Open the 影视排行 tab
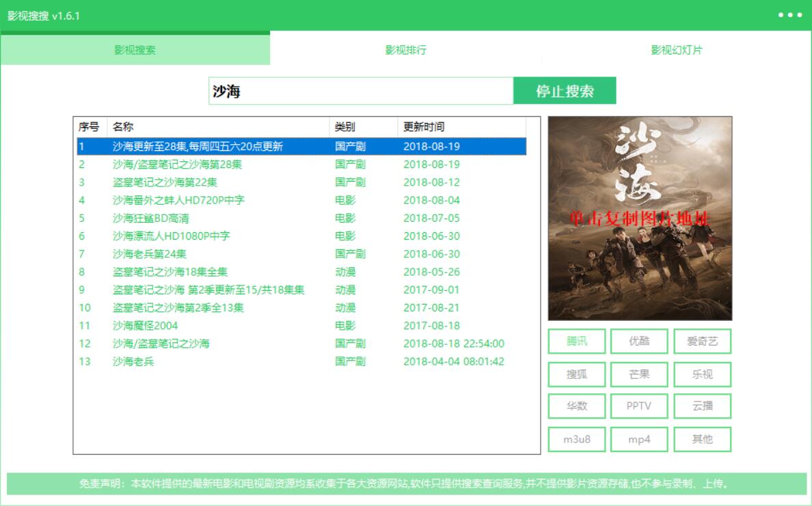Screen dimensions: 812x506 [405, 50]
